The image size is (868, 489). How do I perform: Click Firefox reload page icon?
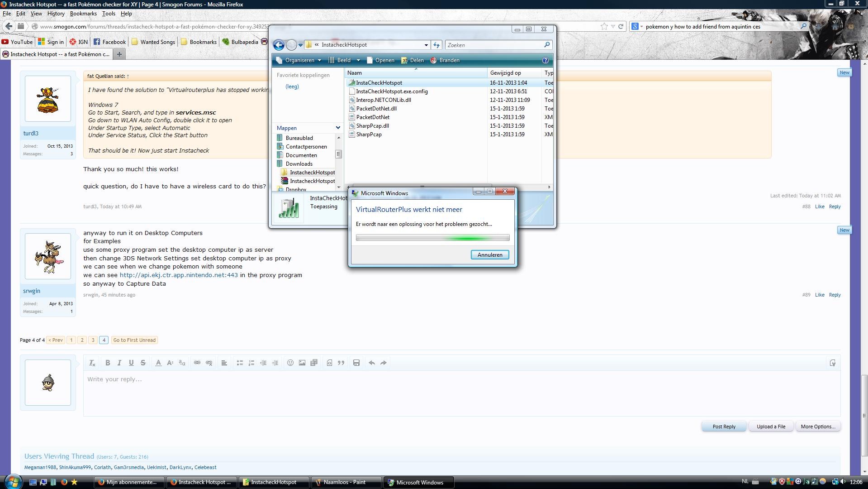621,26
